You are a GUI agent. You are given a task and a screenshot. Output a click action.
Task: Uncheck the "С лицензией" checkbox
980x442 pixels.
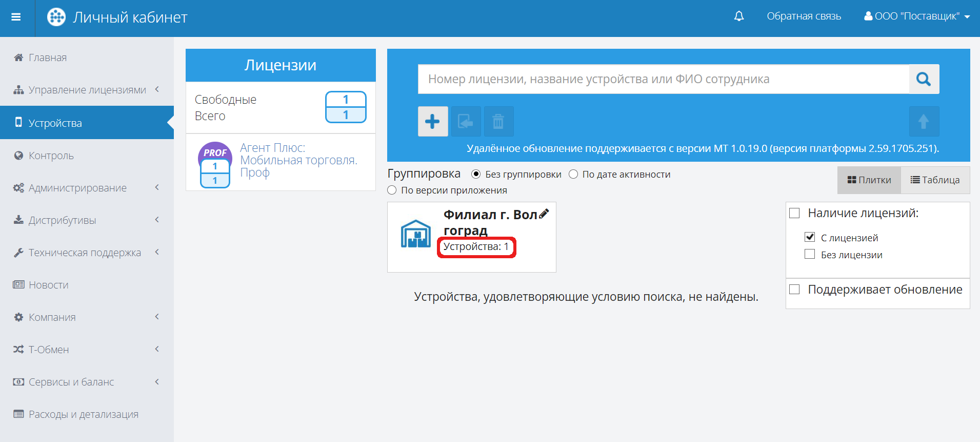(810, 237)
